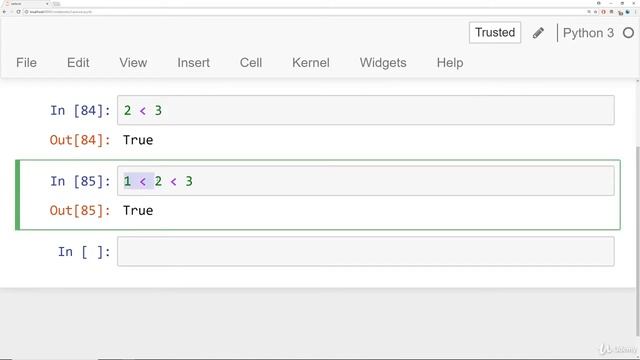The height and width of the screenshot is (360, 640).
Task: Click the Udemy logo watermark
Action: click(x=618, y=349)
